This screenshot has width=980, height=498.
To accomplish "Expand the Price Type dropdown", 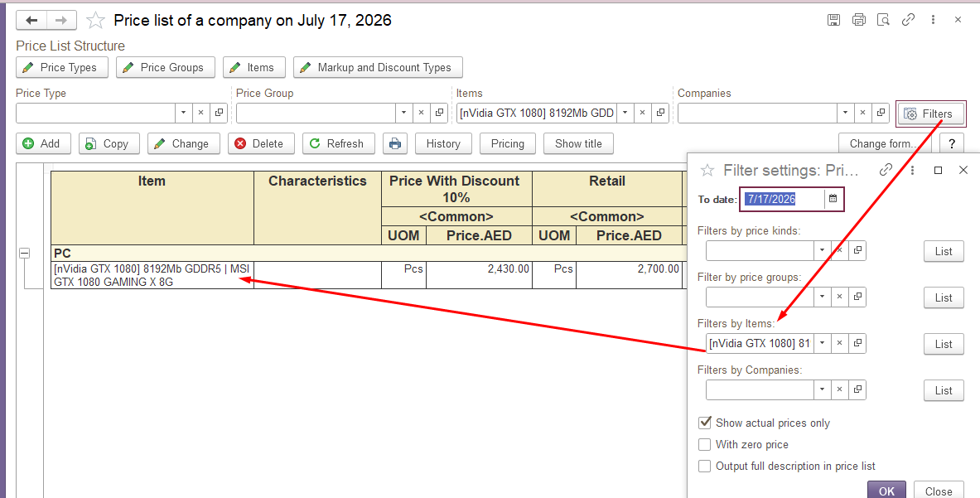I will (184, 113).
